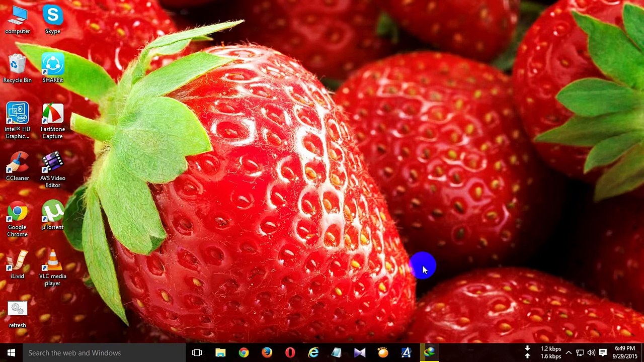Viewport: 644px width, 362px height.
Task: Select the SHAREit desktop shortcut
Action: click(x=53, y=69)
